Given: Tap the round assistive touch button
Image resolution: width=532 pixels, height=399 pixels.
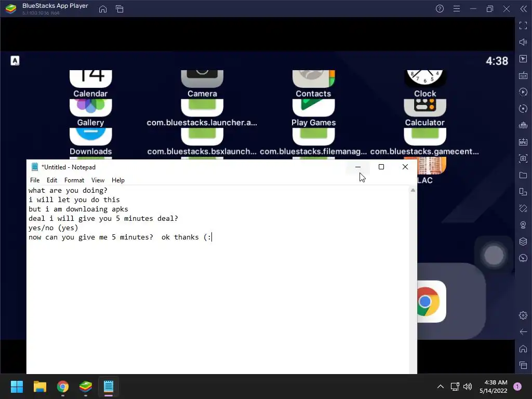Looking at the screenshot, I should point(494,255).
